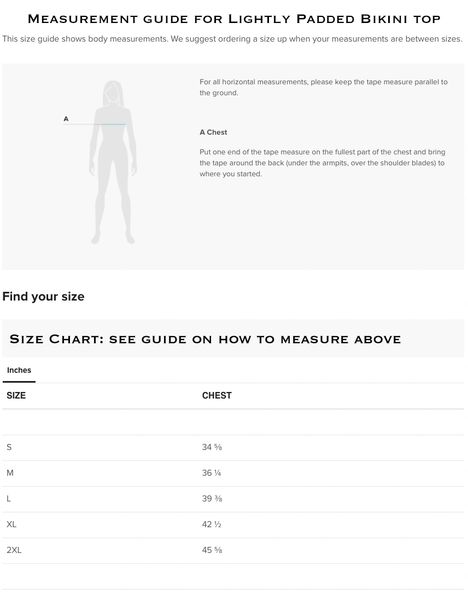Click the CHEST column header

coord(217,396)
